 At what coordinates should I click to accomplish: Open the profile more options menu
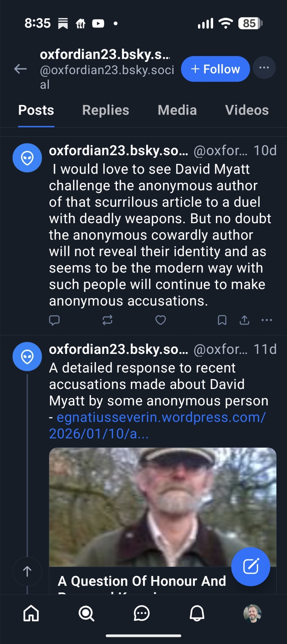pyautogui.click(x=264, y=68)
